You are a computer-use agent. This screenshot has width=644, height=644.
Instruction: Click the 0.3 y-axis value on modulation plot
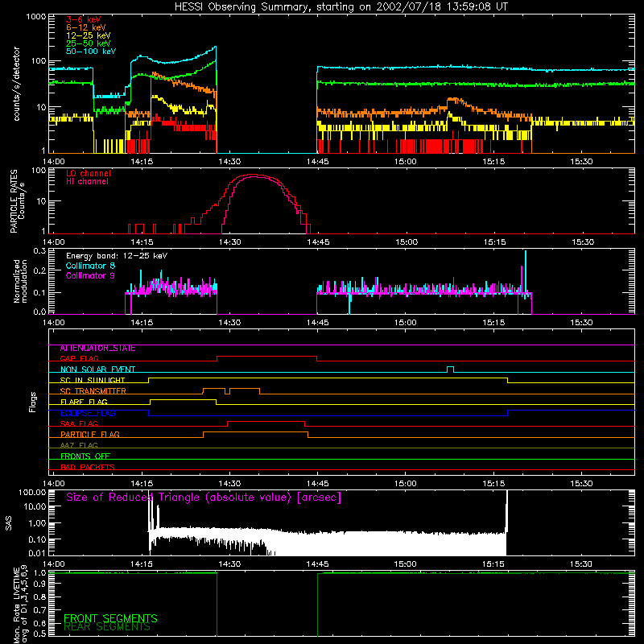(x=39, y=250)
